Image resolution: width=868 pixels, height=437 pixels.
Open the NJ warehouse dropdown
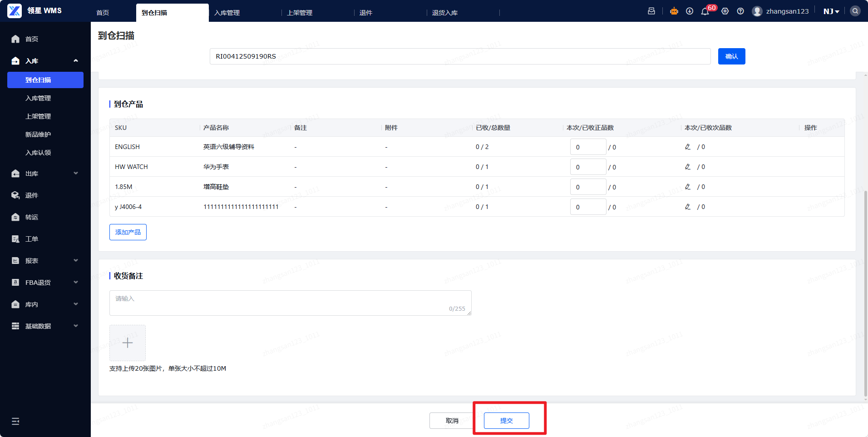coord(831,11)
